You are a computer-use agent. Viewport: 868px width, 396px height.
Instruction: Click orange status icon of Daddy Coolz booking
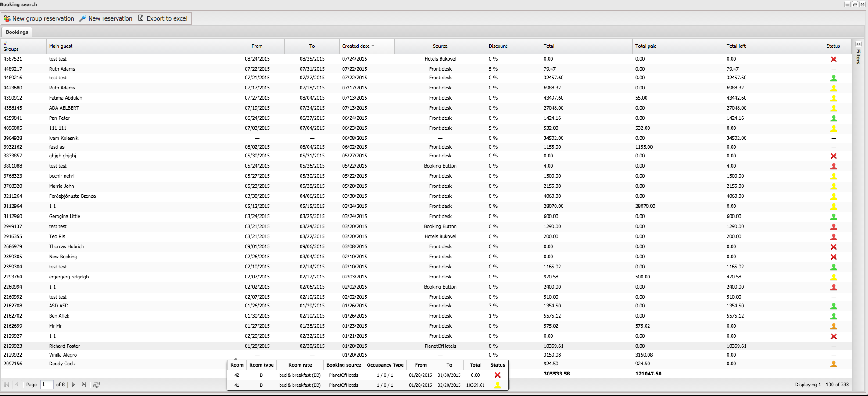coord(834,364)
